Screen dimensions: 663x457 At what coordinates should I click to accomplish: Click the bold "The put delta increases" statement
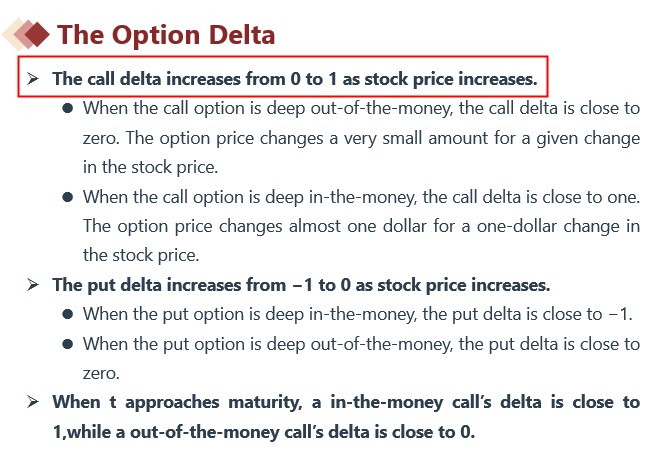[300, 285]
